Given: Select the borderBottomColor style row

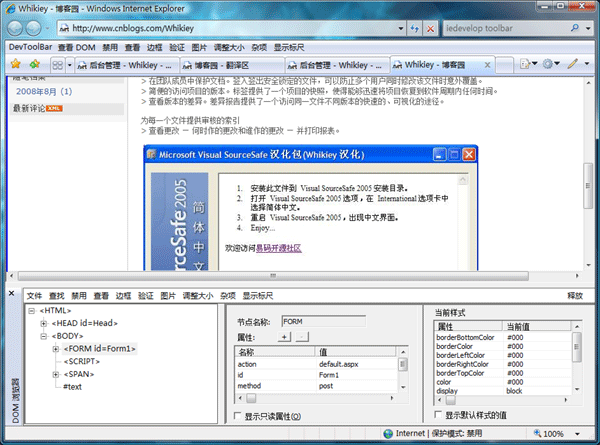Looking at the screenshot, I should [x=503, y=337].
